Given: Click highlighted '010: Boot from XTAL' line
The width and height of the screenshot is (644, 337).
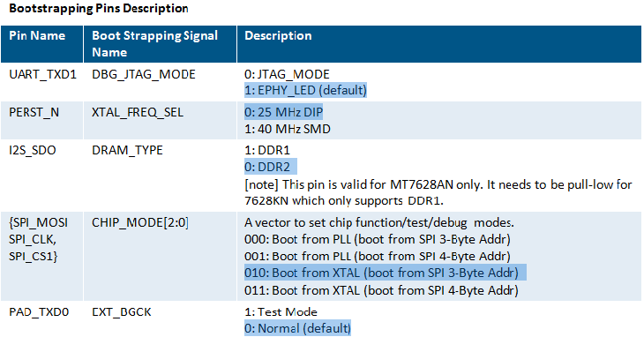Looking at the screenshot, I should pyautogui.click(x=386, y=273).
